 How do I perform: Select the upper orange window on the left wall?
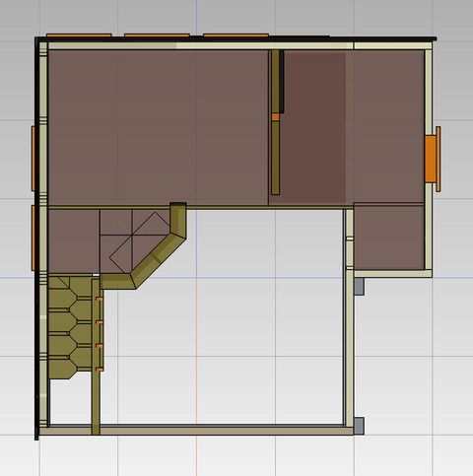[34, 159]
